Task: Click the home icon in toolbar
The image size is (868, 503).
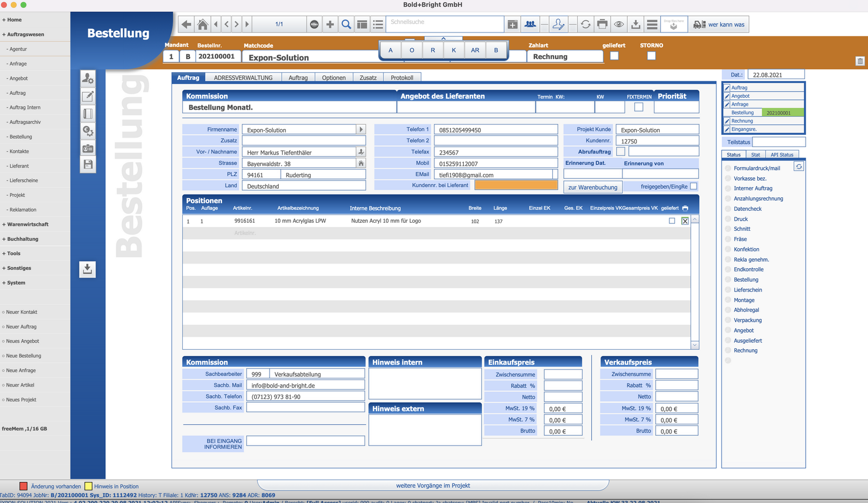Action: (x=202, y=24)
